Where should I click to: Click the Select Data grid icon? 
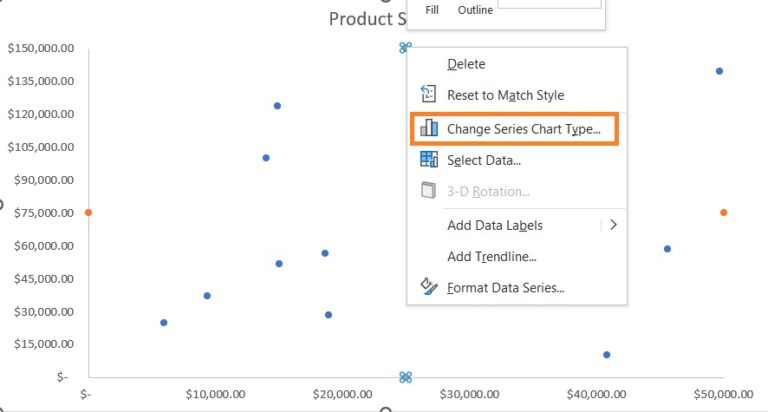[429, 159]
